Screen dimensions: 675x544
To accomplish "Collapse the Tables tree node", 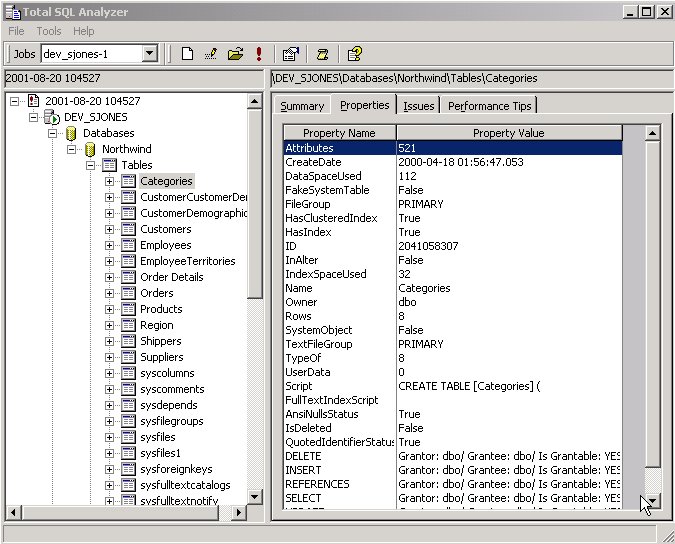I will point(90,165).
